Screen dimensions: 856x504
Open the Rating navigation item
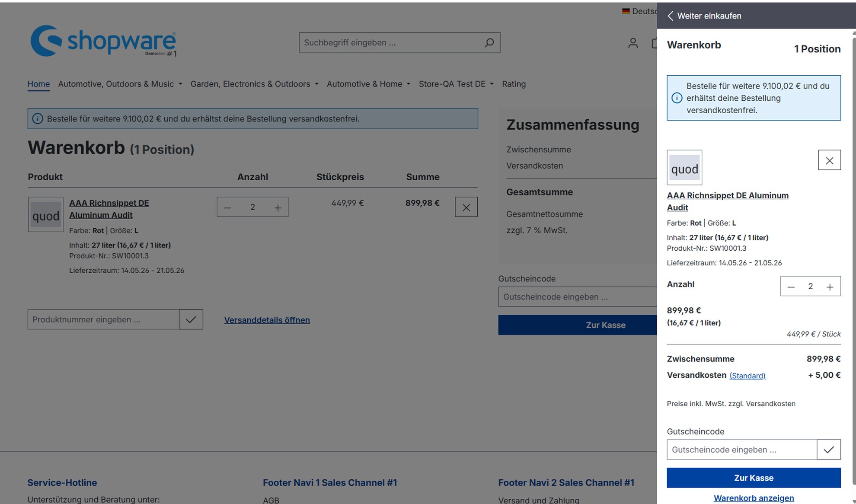pos(514,84)
